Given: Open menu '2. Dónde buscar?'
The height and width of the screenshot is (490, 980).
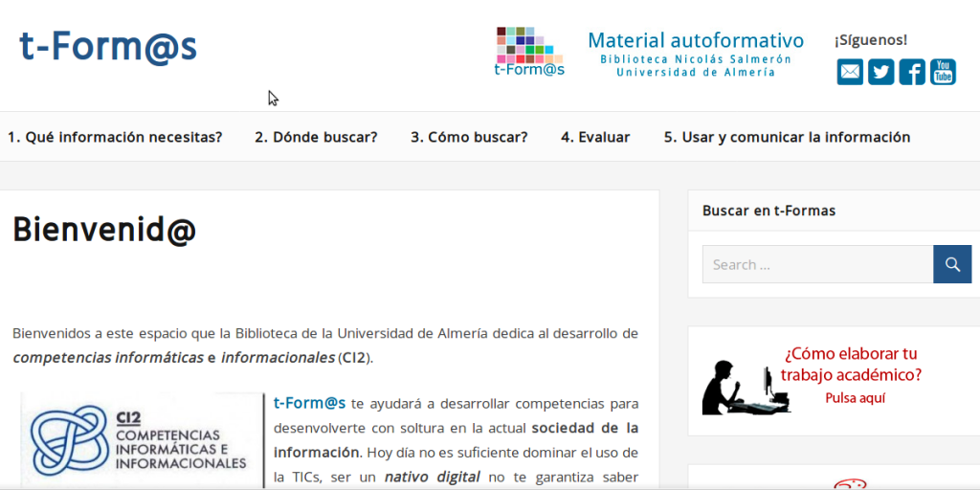Looking at the screenshot, I should click(316, 137).
